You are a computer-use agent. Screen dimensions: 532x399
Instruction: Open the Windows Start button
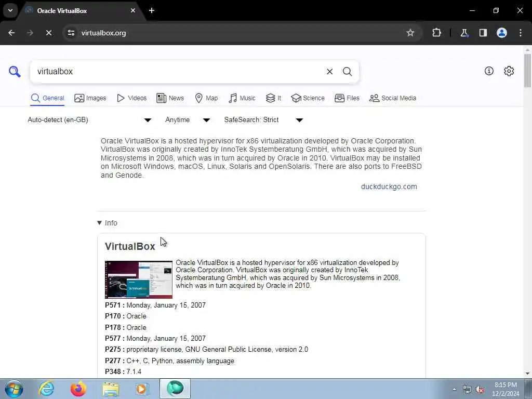[x=14, y=389]
